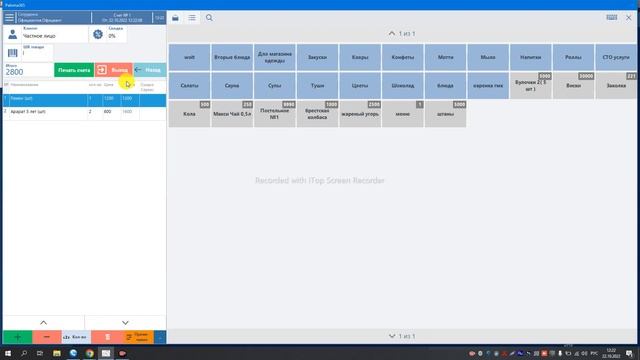Open product search magnifier

click(209, 18)
